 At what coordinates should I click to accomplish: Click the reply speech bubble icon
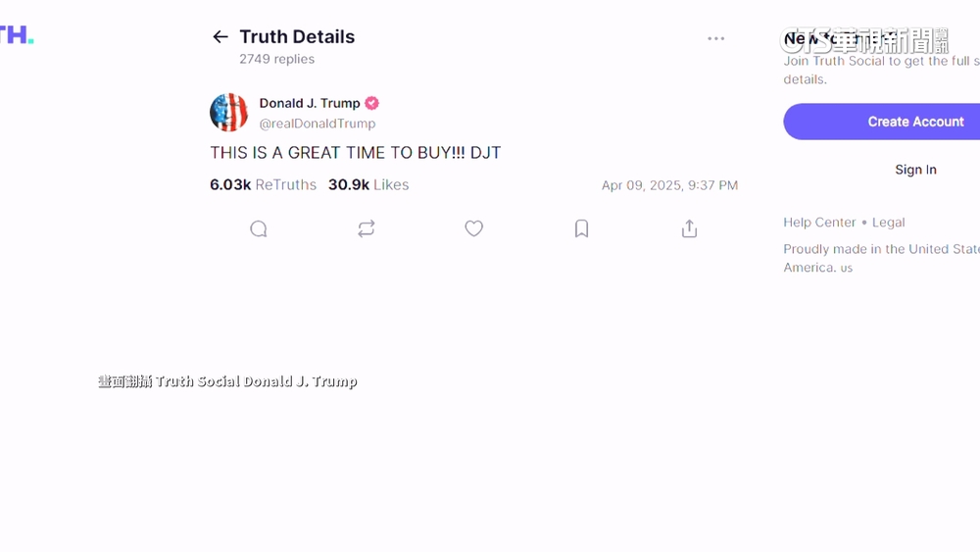coord(259,228)
